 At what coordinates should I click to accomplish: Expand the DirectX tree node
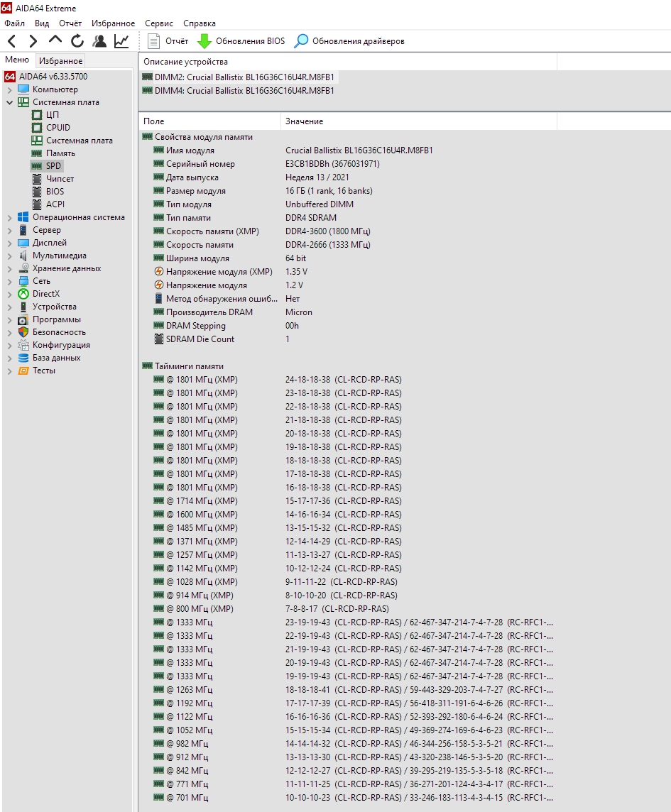pyautogui.click(x=9, y=294)
